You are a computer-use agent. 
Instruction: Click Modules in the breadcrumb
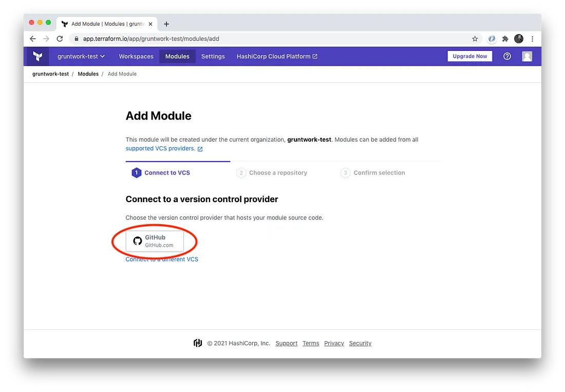click(x=88, y=74)
